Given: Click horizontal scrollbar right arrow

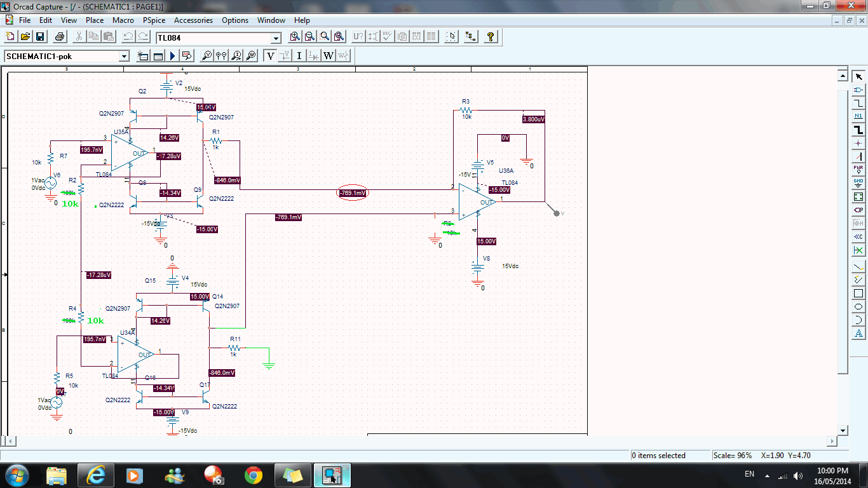Looking at the screenshot, I should (832, 441).
